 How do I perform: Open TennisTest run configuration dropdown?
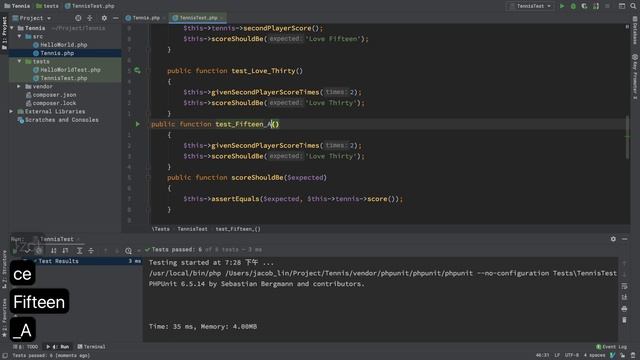click(x=530, y=6)
